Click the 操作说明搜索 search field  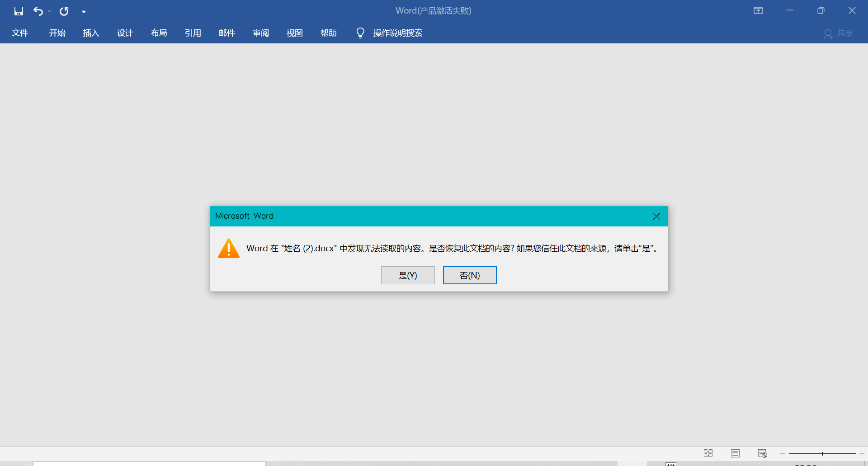pos(398,33)
